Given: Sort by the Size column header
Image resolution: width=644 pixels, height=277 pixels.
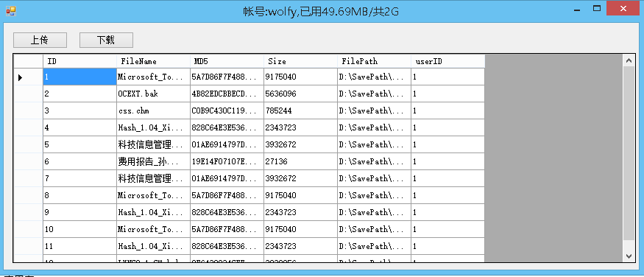Looking at the screenshot, I should (x=300, y=61).
